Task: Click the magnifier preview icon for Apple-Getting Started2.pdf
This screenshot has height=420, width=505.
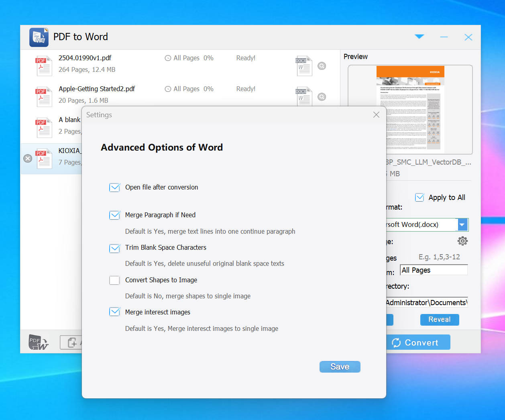Action: tap(322, 97)
